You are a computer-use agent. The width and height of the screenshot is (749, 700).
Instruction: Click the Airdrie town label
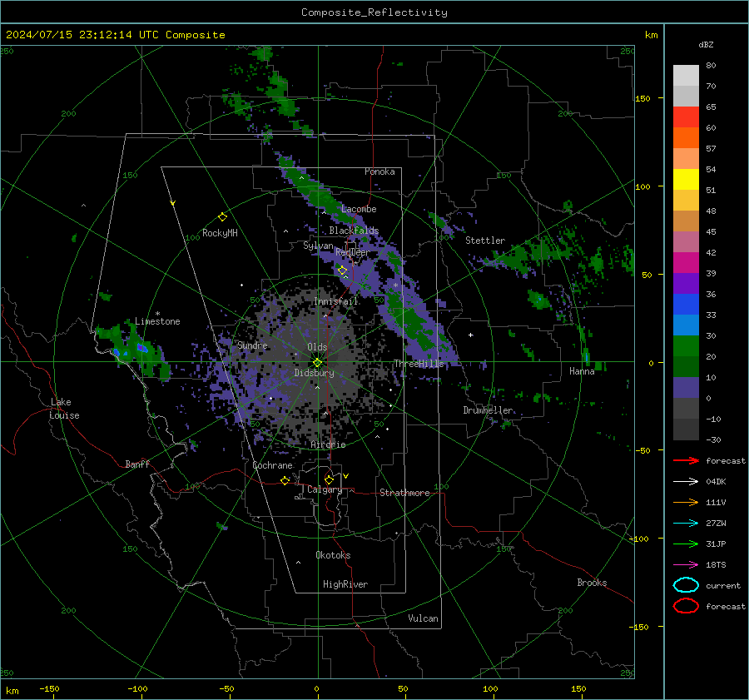coord(328,444)
